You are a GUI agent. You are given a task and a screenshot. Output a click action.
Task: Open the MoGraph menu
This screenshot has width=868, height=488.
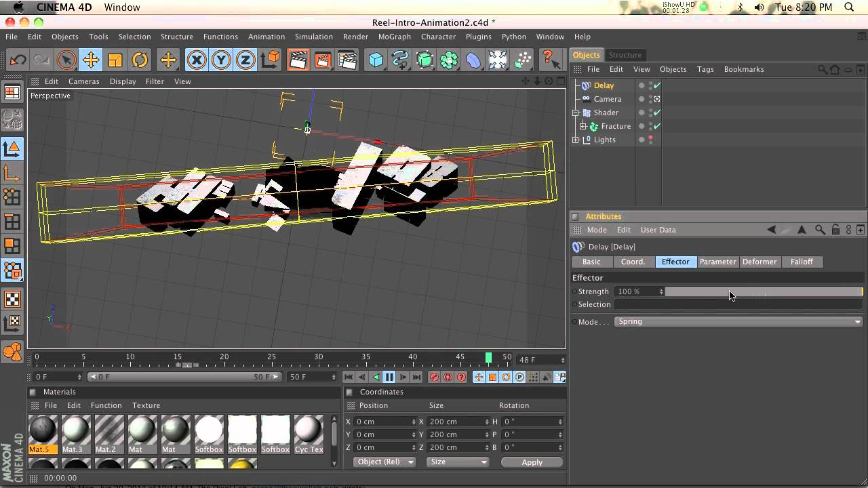click(x=394, y=37)
